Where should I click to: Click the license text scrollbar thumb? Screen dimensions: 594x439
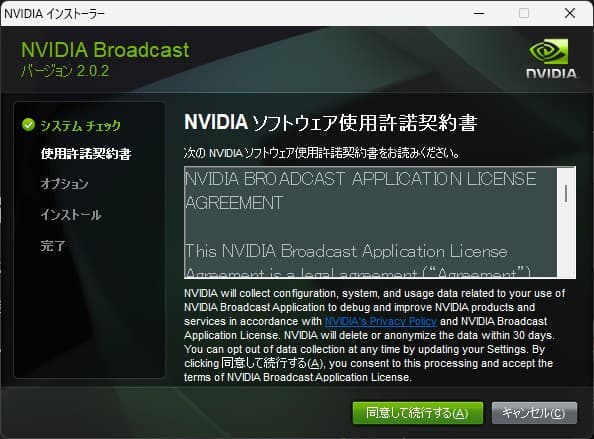point(566,193)
